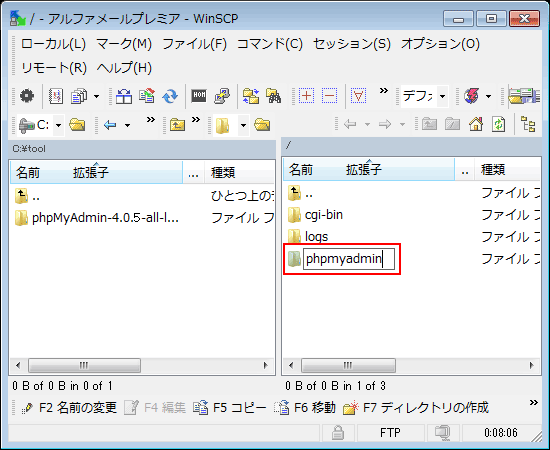Image resolution: width=550 pixels, height=450 pixels.
Task: Click F7 ディレクトリの作成 button
Action: tap(416, 408)
